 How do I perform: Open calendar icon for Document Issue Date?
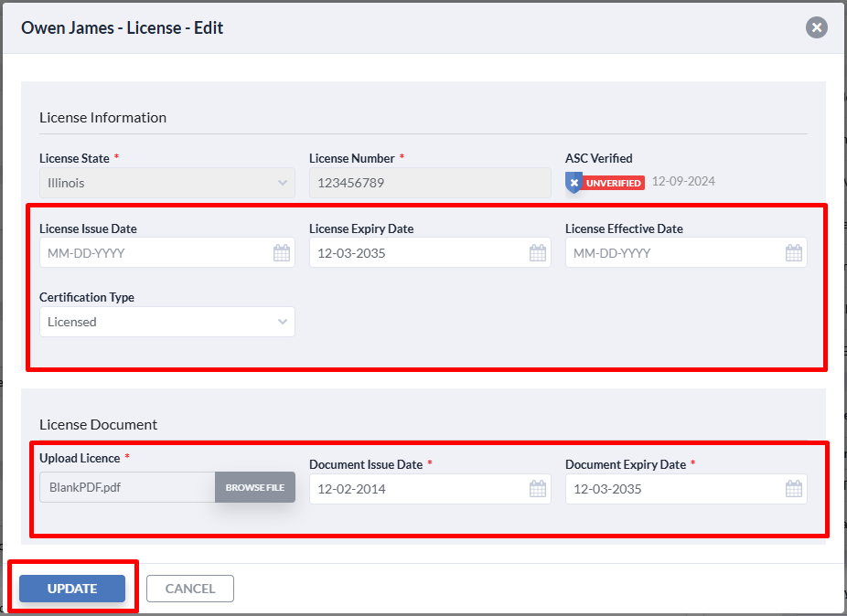[538, 489]
